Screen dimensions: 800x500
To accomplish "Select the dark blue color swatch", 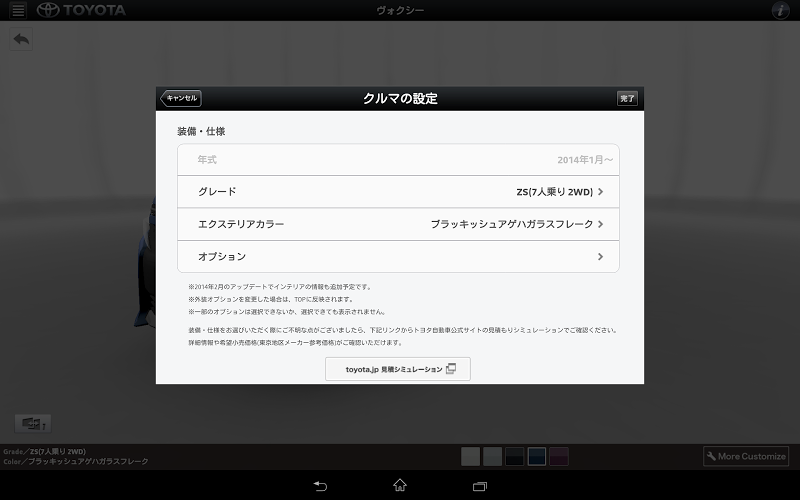I will tap(537, 456).
